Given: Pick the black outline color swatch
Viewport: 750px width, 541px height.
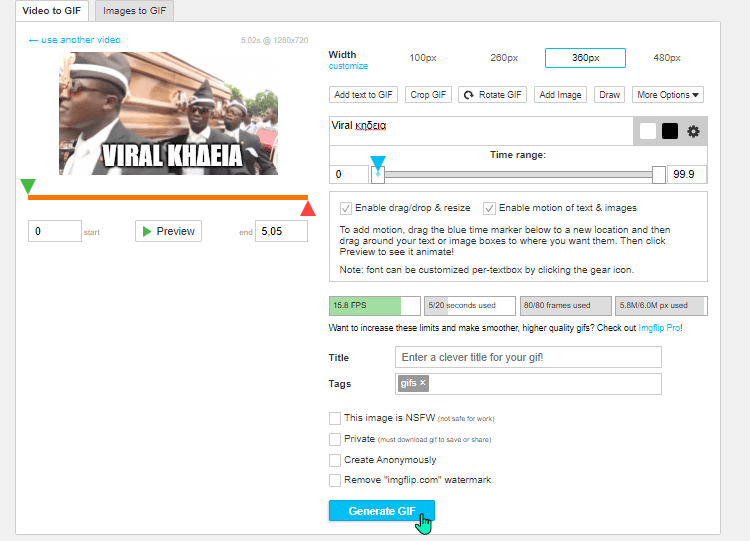Looking at the screenshot, I should pyautogui.click(x=670, y=131).
